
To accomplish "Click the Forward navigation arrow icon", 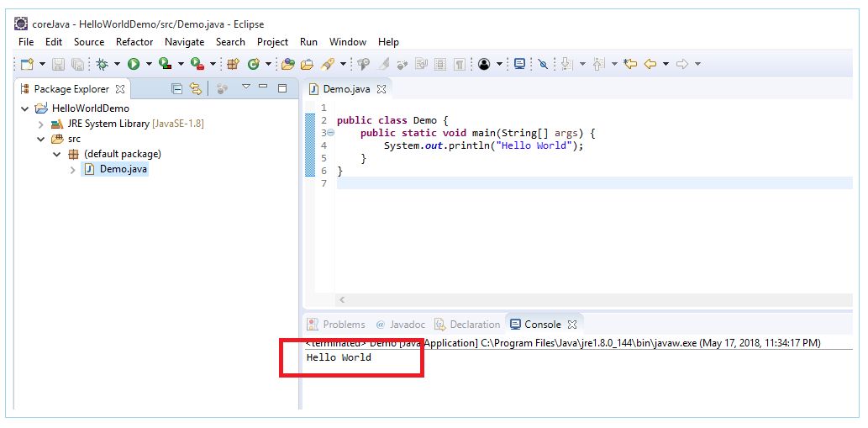I will [x=682, y=64].
